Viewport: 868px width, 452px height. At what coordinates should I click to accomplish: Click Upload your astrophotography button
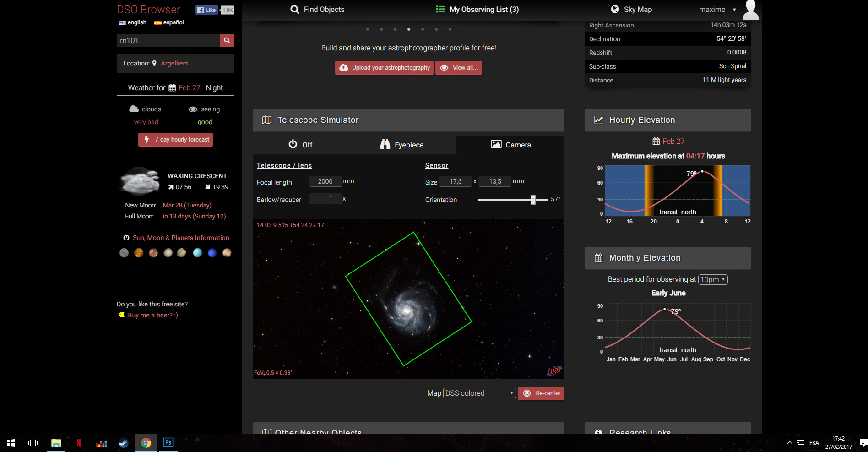pyautogui.click(x=384, y=68)
